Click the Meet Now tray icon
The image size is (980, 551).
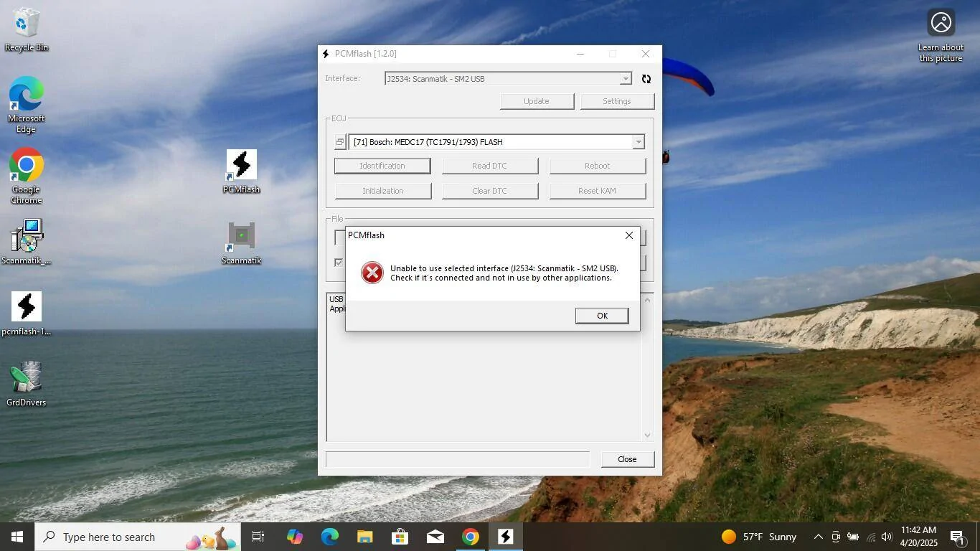coord(836,537)
